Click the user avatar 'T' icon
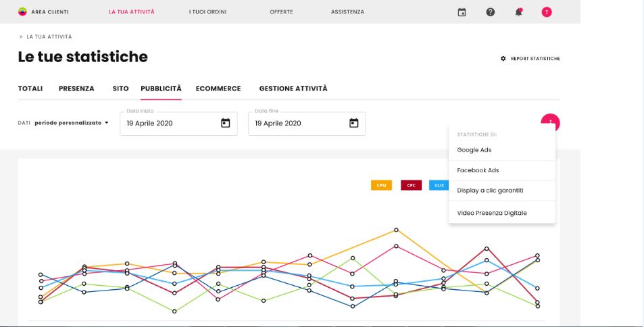The width and height of the screenshot is (644, 327). coord(547,12)
